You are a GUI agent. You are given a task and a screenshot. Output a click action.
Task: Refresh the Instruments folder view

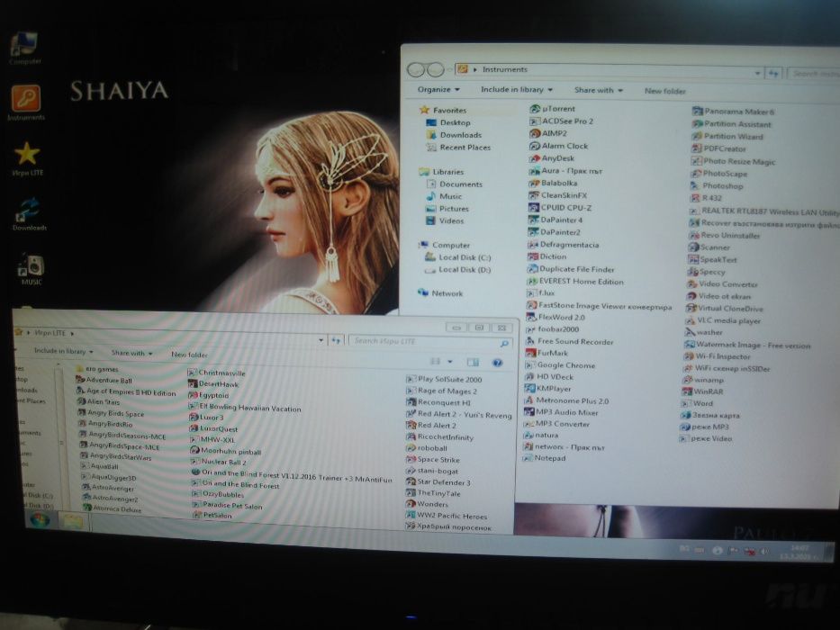coord(773,74)
